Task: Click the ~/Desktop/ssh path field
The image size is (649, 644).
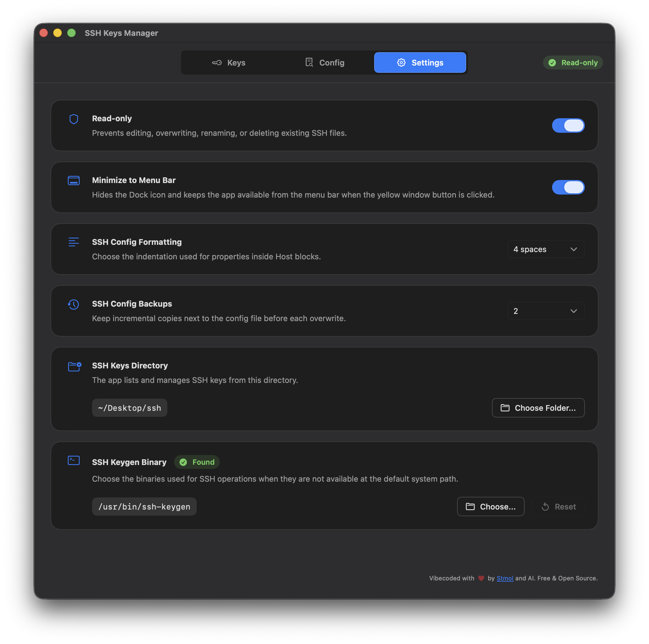Action: [130, 408]
